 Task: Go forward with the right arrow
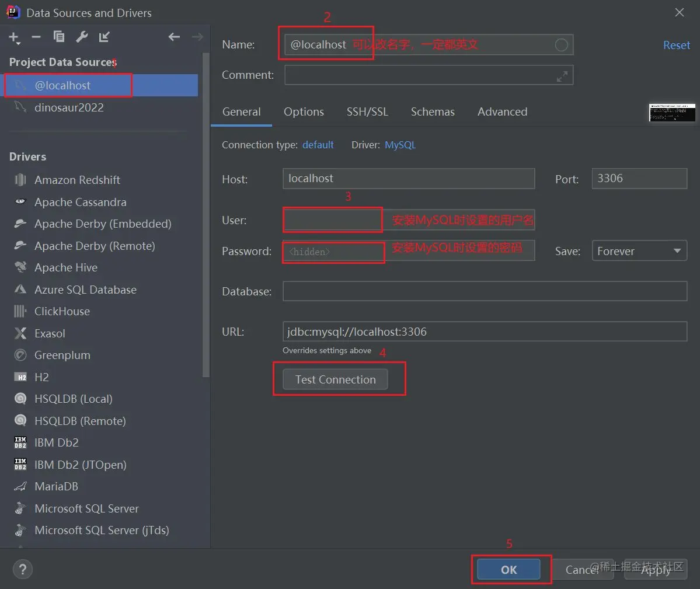click(x=197, y=37)
